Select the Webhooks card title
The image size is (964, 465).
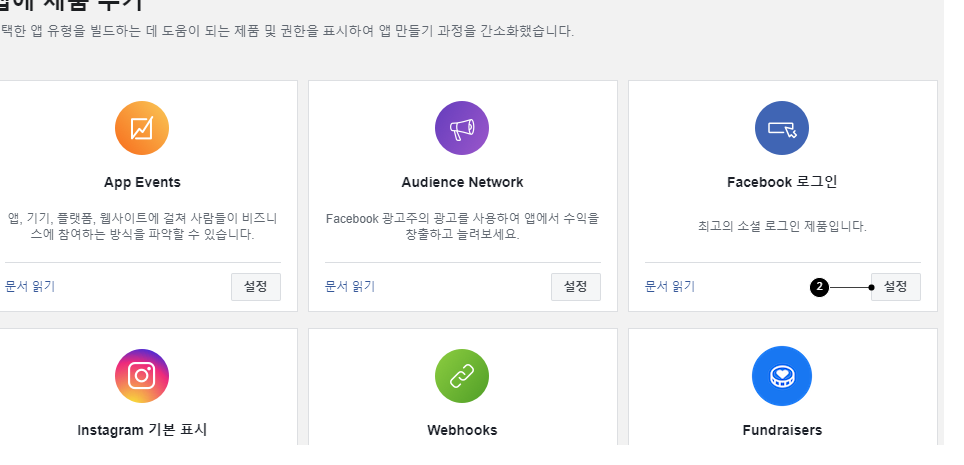(462, 430)
